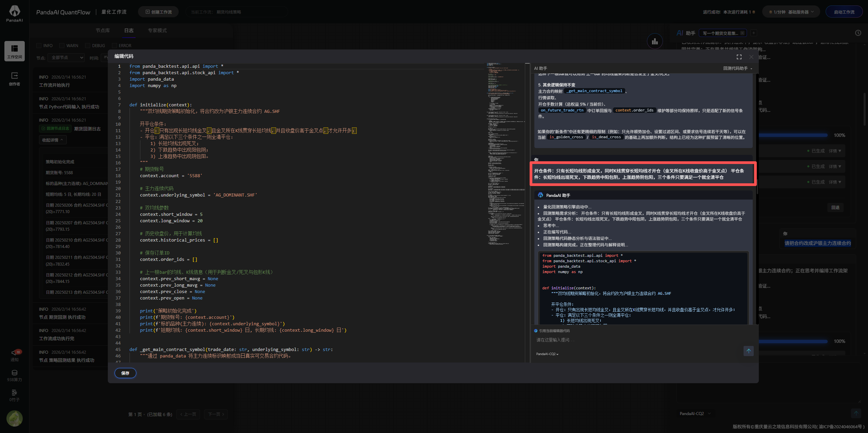Go to 下一页 next page
The image size is (868, 433).
pos(216,414)
